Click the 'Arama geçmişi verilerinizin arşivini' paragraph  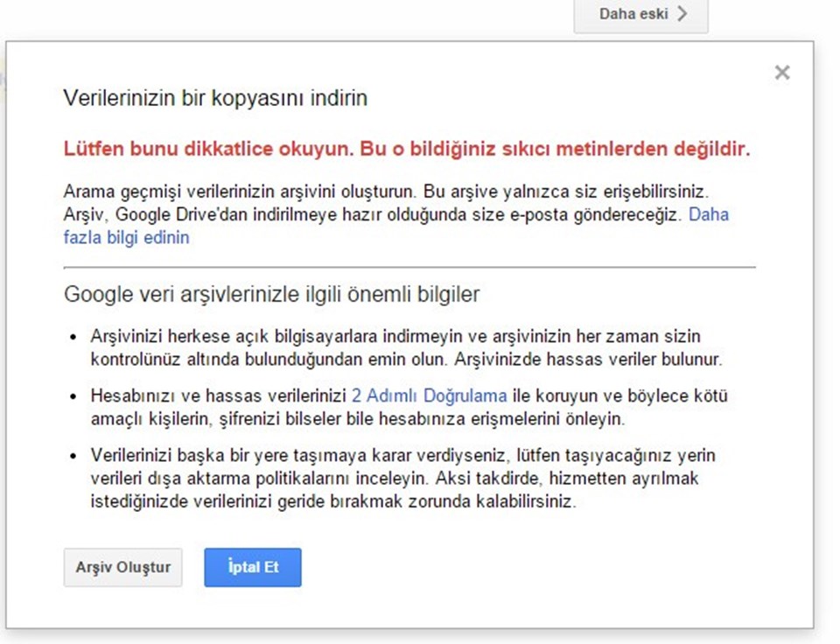(x=396, y=214)
